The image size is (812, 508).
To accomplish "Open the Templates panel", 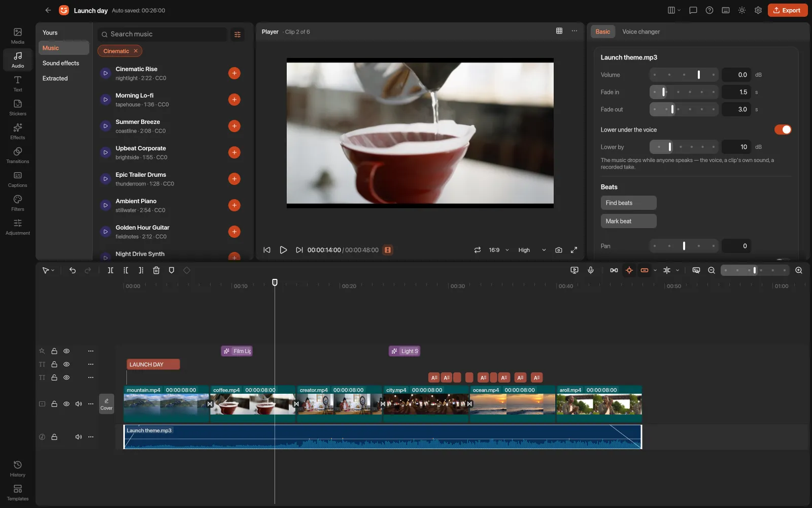I will (18, 492).
